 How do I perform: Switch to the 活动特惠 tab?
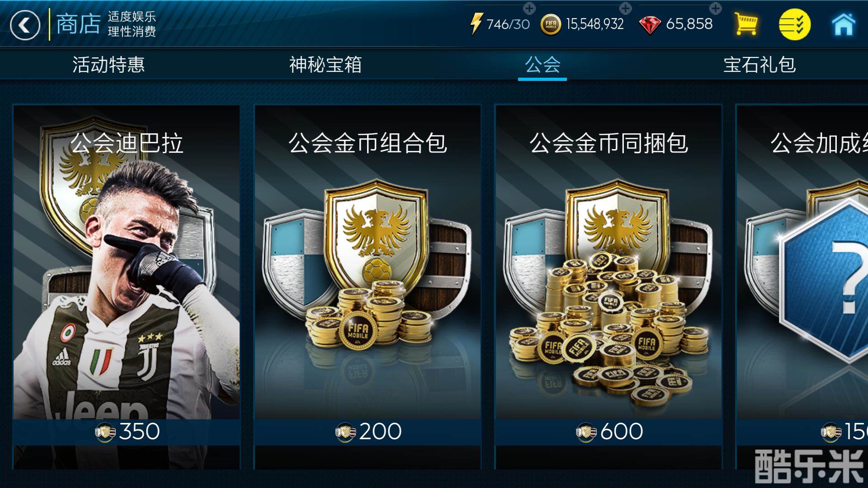108,65
